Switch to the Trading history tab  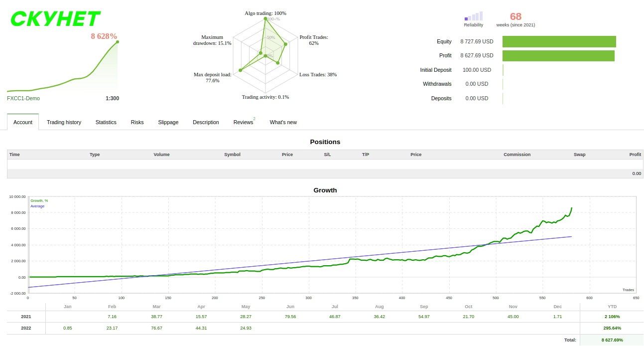pyautogui.click(x=64, y=122)
